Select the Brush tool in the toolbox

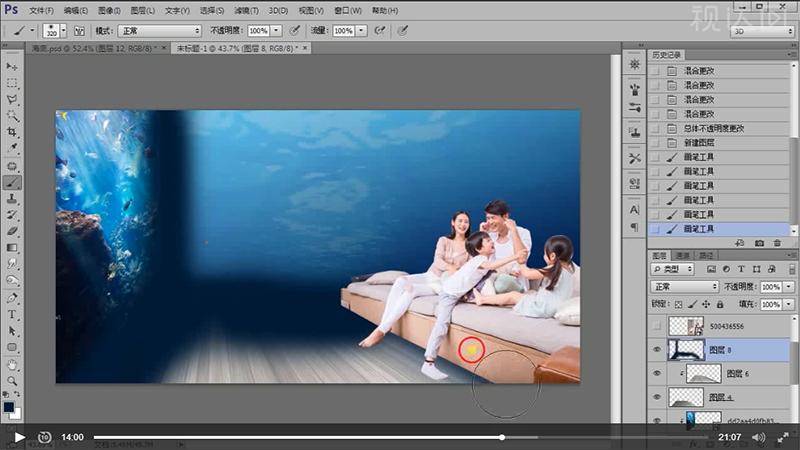point(12,183)
